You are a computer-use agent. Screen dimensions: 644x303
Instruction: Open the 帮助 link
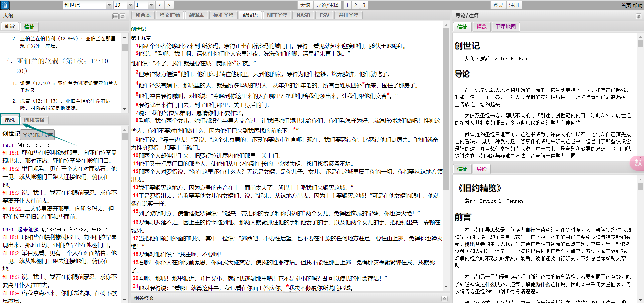pos(638,5)
